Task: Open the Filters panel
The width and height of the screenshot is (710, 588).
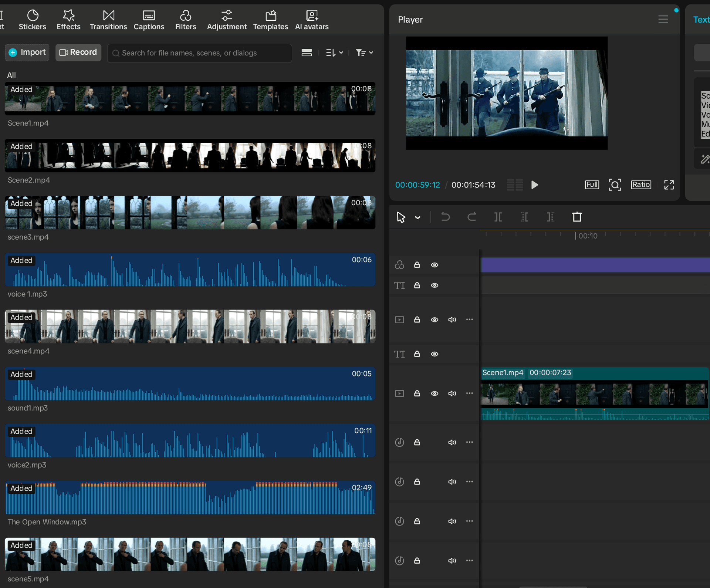Action: [186, 20]
